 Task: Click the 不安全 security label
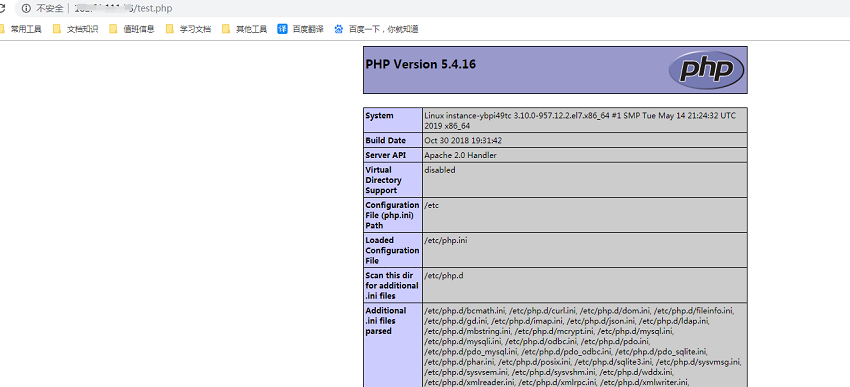pos(50,9)
